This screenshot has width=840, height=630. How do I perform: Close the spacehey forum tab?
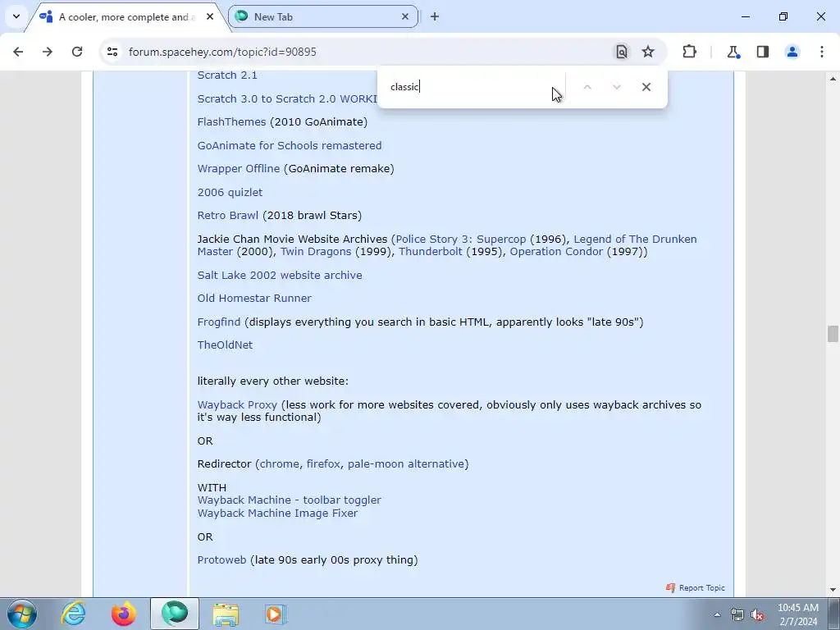click(210, 16)
